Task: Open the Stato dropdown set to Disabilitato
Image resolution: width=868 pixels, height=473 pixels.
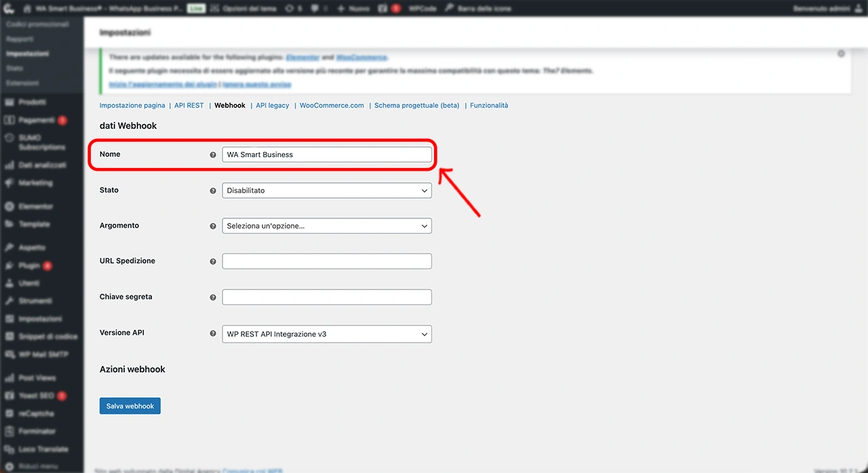Action: click(326, 191)
